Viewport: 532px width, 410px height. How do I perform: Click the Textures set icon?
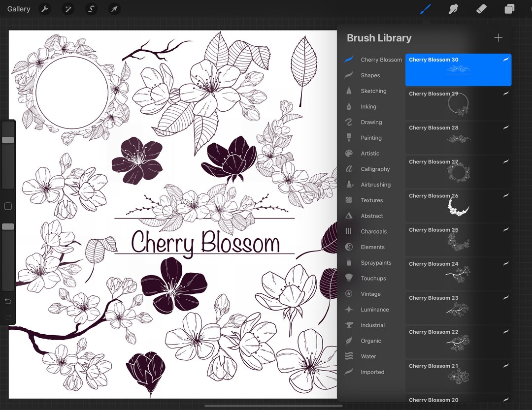(349, 200)
